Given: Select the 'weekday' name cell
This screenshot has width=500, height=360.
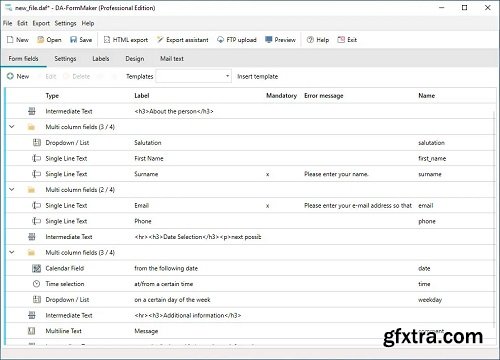Looking at the screenshot, I should coord(430,300).
